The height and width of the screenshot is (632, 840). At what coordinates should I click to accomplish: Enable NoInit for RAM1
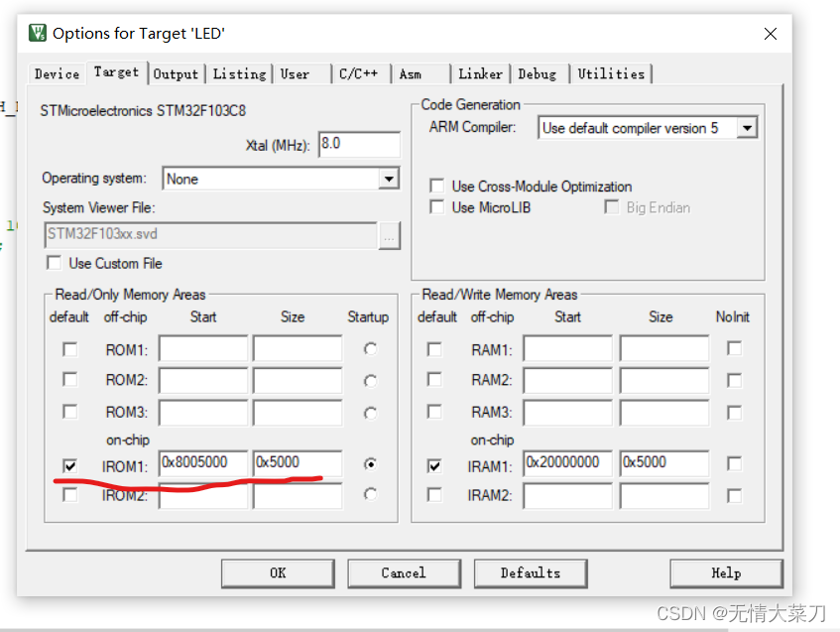pos(735,348)
